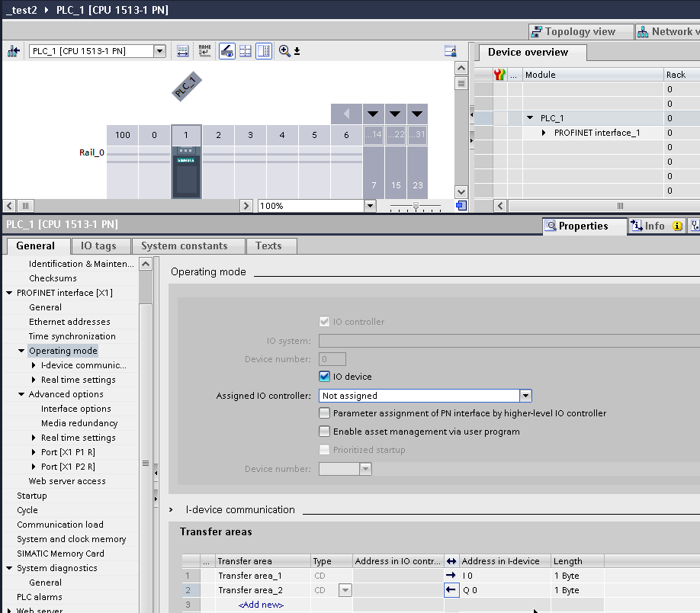This screenshot has height=613, width=700.
Task: Collapse the PROFINET interface [X1] tree node
Action: point(9,293)
